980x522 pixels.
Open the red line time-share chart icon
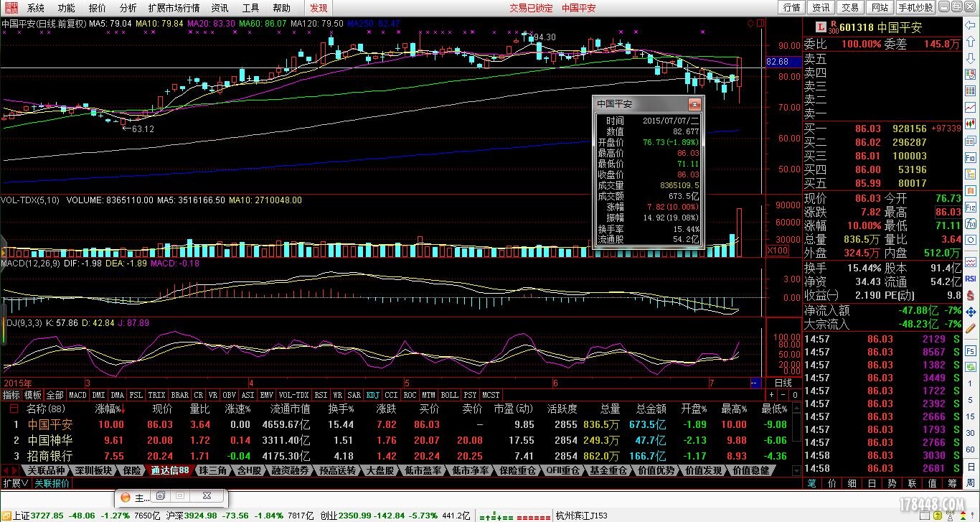[x=969, y=106]
